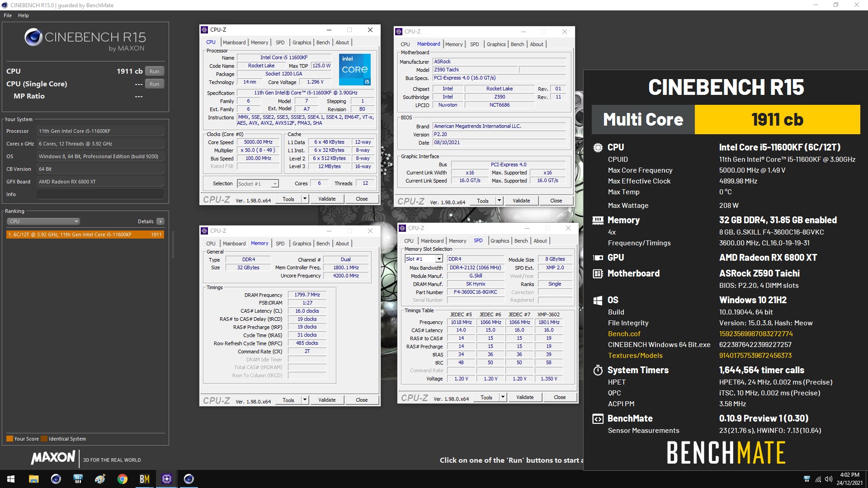Screen dimensions: 868x488
Task: Click the DRAM Frequency value 1799.7 MHz
Action: click(307, 295)
